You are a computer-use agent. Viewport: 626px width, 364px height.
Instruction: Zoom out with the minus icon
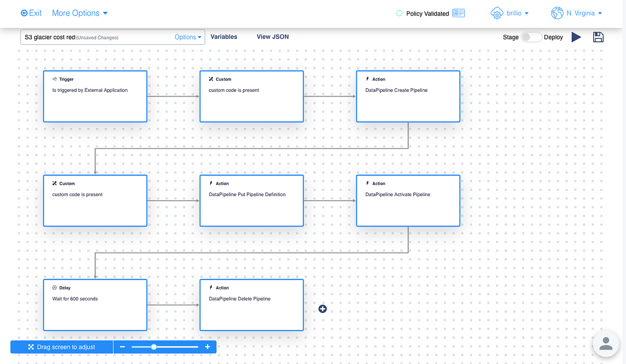click(122, 346)
